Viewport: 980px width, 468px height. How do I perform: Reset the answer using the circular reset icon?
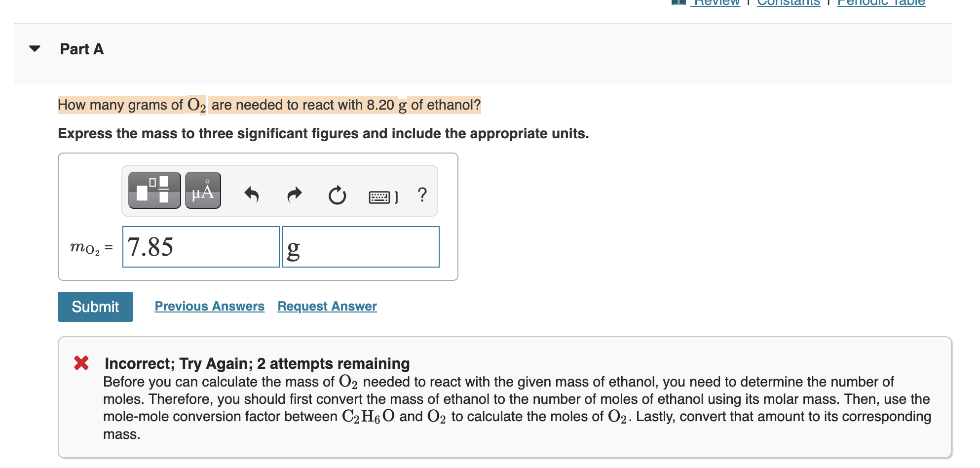337,195
